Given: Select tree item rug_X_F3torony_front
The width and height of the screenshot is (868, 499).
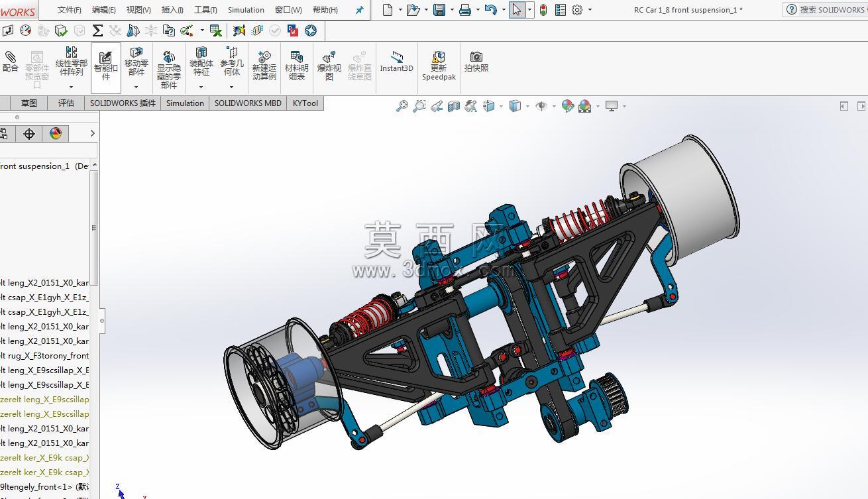Looking at the screenshot, I should (x=44, y=356).
